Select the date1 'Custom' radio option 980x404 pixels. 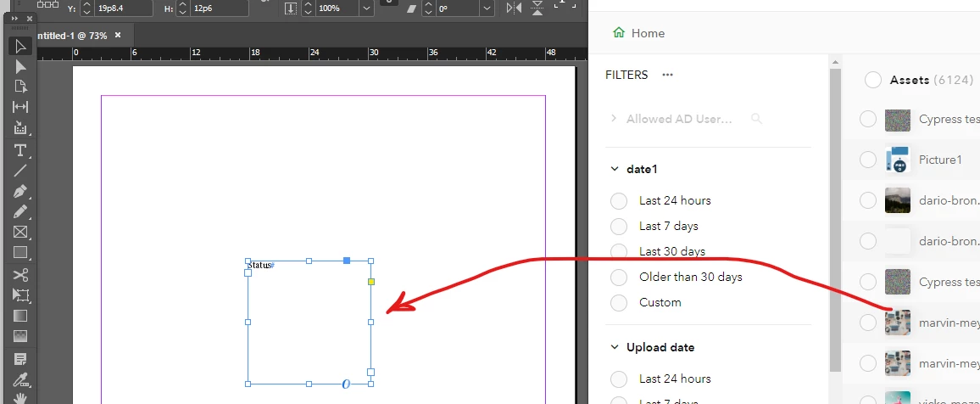(619, 303)
